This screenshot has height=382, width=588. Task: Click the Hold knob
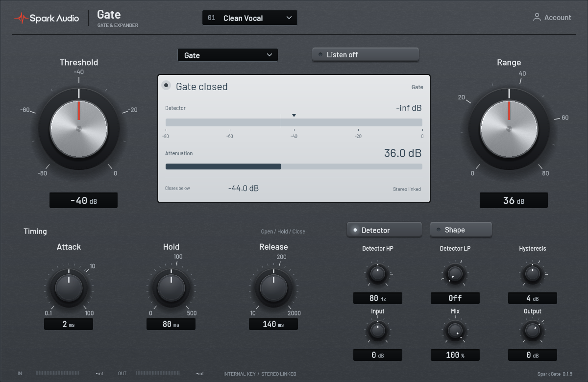point(171,288)
